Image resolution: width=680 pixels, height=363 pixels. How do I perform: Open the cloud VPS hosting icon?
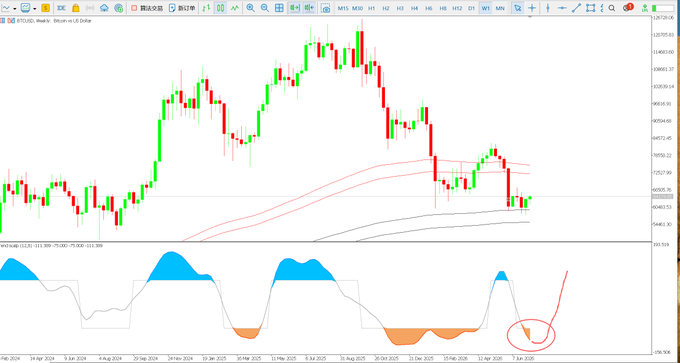pyautogui.click(x=104, y=8)
